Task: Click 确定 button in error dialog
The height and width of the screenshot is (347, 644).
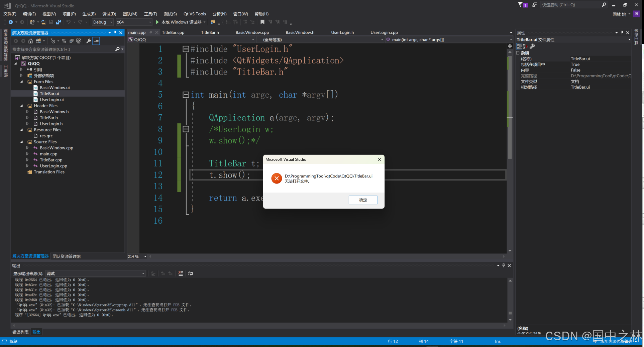Action: 363,200
